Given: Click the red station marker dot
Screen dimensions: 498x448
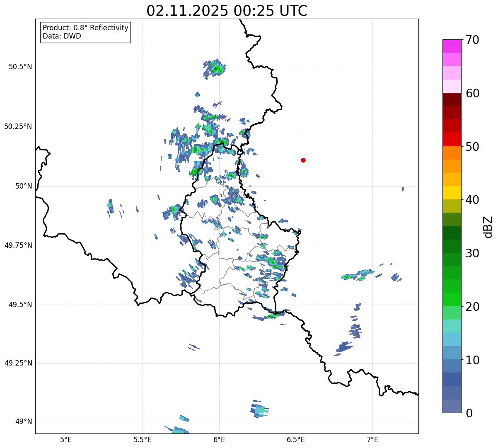Looking at the screenshot, I should point(303,160).
